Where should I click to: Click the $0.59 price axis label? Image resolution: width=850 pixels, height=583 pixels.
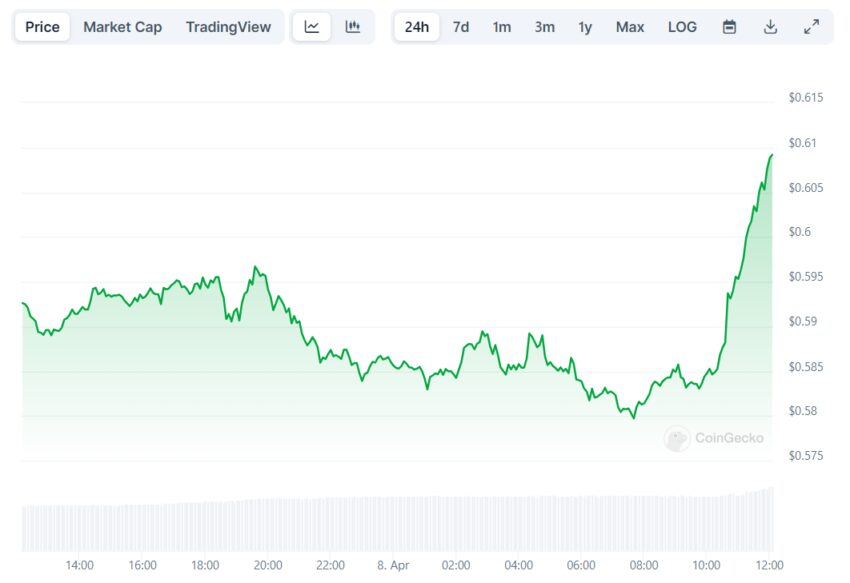tap(802, 322)
